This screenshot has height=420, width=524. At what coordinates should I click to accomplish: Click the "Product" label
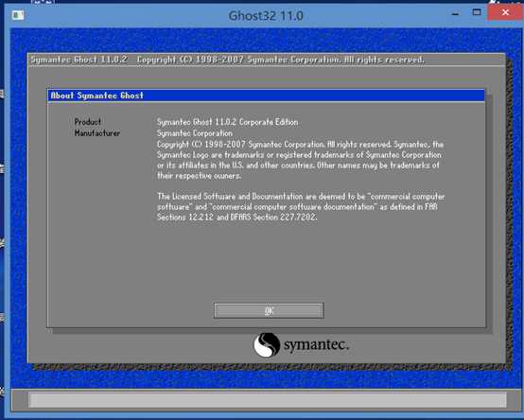point(88,122)
